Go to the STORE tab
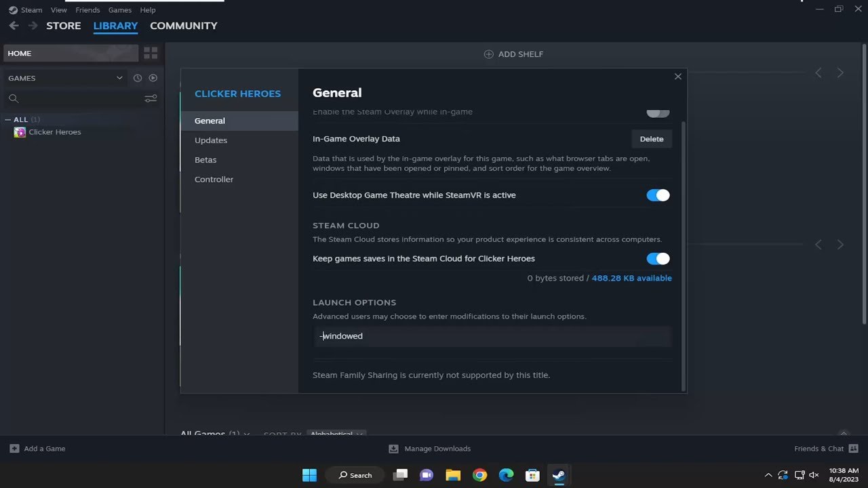 coord(64,26)
